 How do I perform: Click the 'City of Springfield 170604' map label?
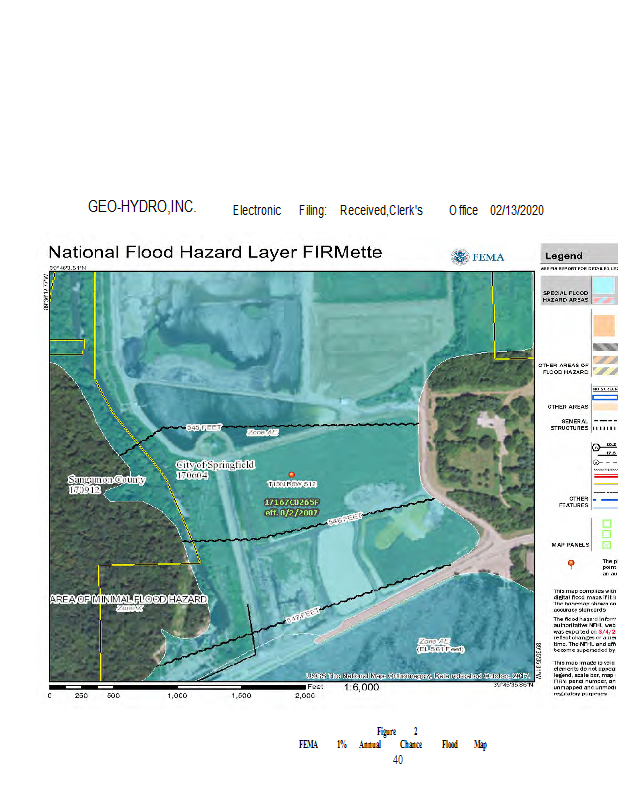coord(215,471)
